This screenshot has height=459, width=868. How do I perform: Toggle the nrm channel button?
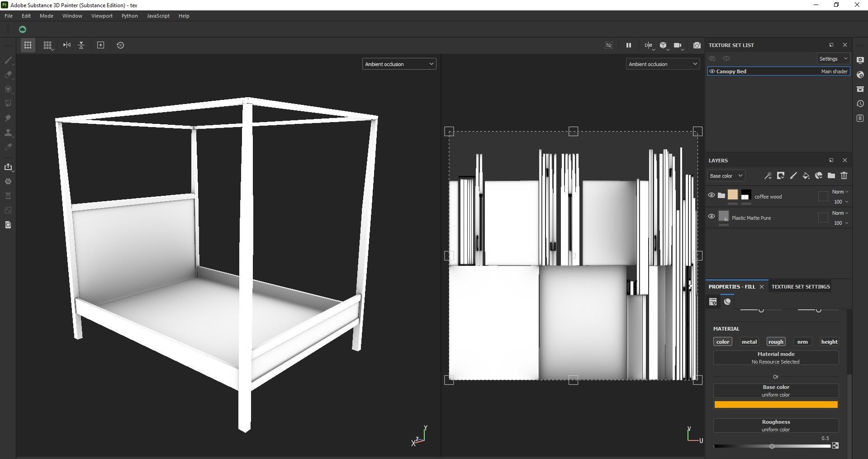pyautogui.click(x=802, y=342)
